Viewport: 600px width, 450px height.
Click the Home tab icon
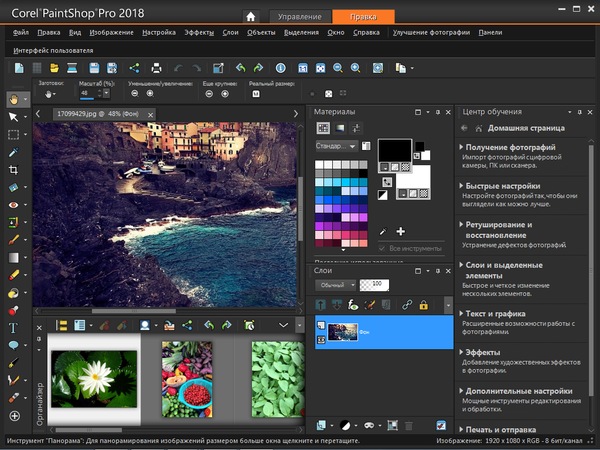pos(251,17)
